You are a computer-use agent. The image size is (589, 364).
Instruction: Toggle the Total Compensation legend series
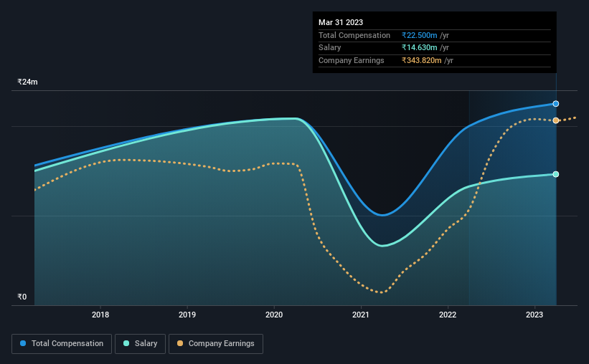coord(62,344)
